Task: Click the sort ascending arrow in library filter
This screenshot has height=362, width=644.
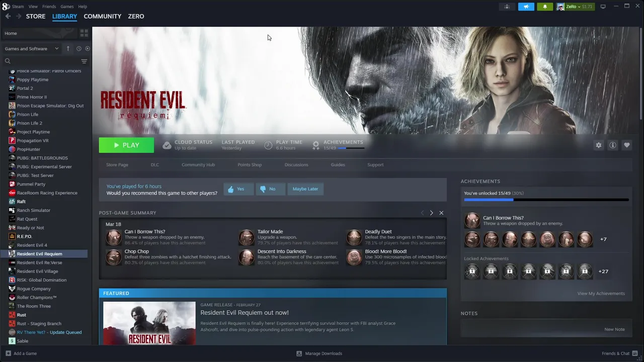Action: point(68,49)
